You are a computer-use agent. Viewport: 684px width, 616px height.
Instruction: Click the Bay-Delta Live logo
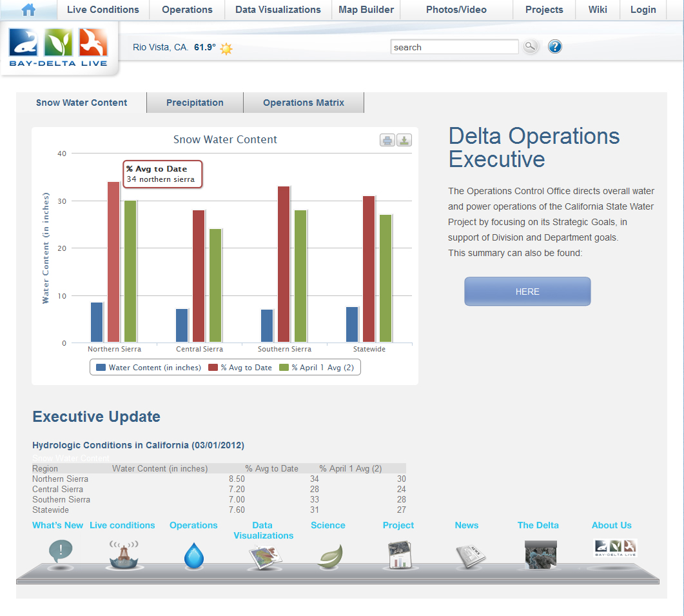point(58,48)
